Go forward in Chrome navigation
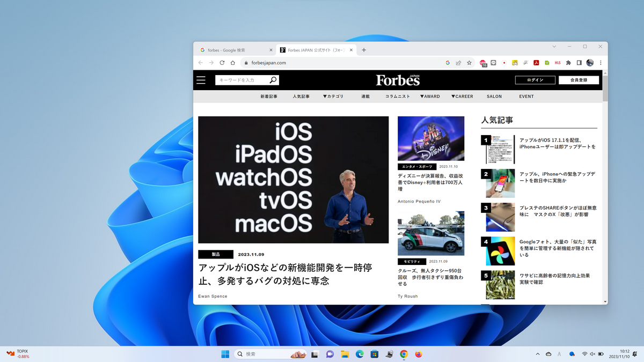Screen dimensions: 644x362 211,63
